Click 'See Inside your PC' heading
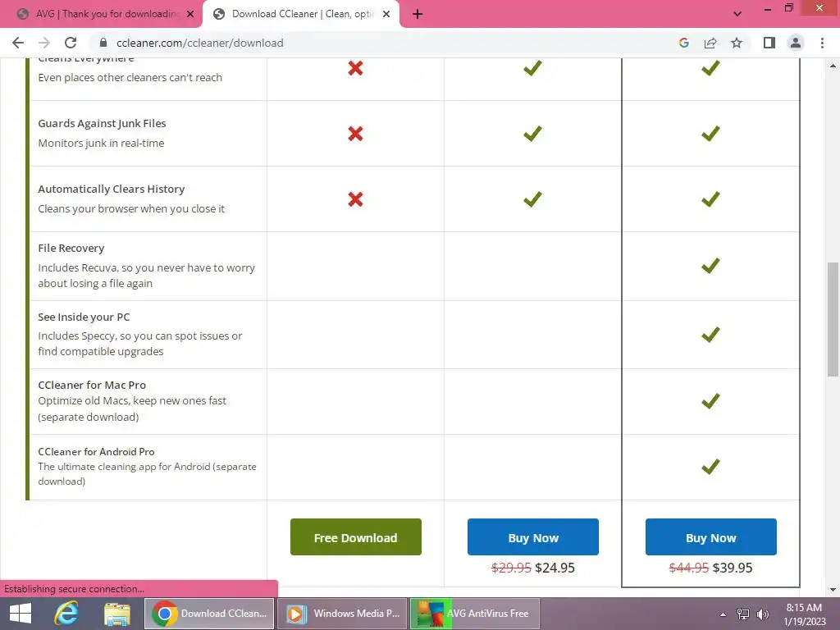840x630 pixels. tap(84, 317)
